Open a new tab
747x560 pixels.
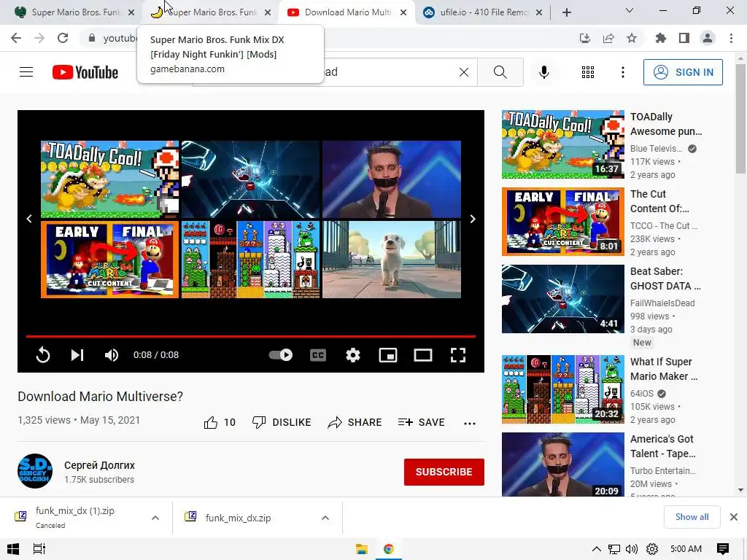566,12
